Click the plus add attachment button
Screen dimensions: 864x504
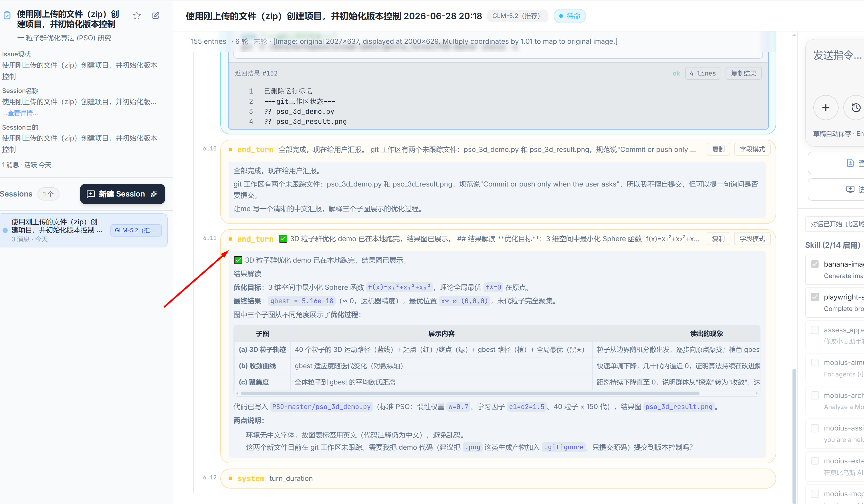tap(826, 108)
